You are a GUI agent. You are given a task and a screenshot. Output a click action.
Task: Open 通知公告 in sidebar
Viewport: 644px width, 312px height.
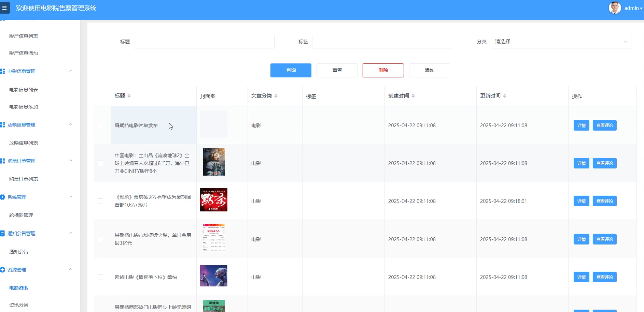click(19, 252)
